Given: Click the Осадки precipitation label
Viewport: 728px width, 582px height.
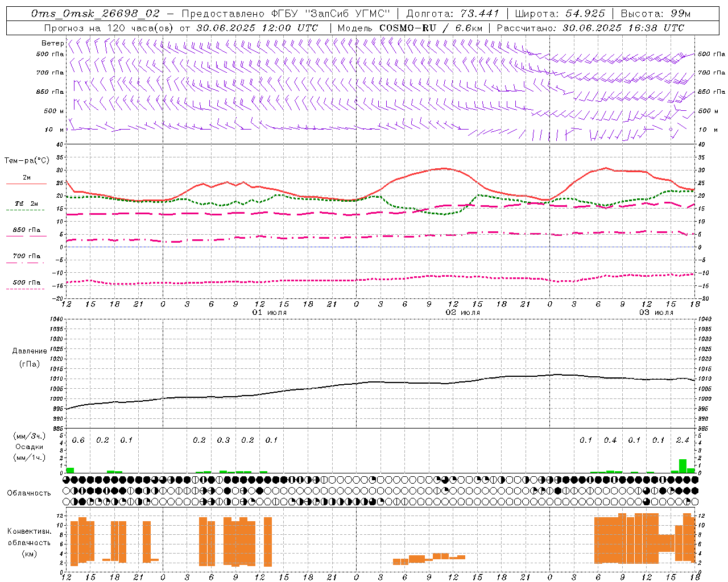Looking at the screenshot, I should [x=30, y=447].
